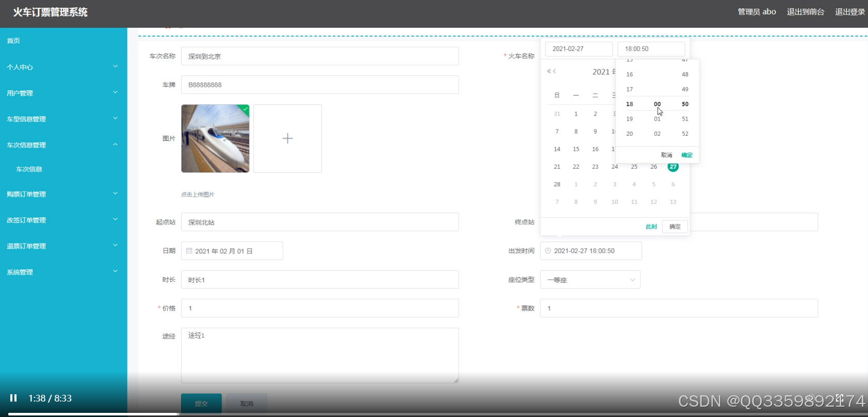Click 取消 button below the form
This screenshot has height=417, width=868.
click(247, 404)
